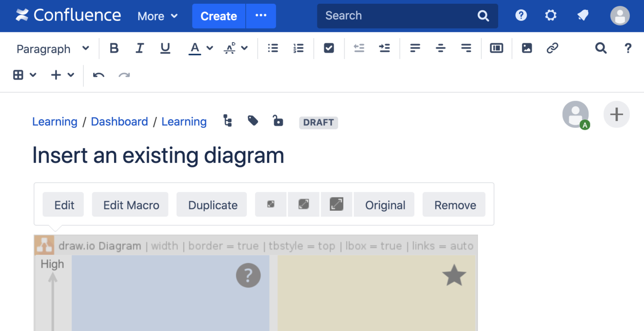Viewport: 644px width, 331px height.
Task: Click the insert image icon
Action: coord(527,49)
